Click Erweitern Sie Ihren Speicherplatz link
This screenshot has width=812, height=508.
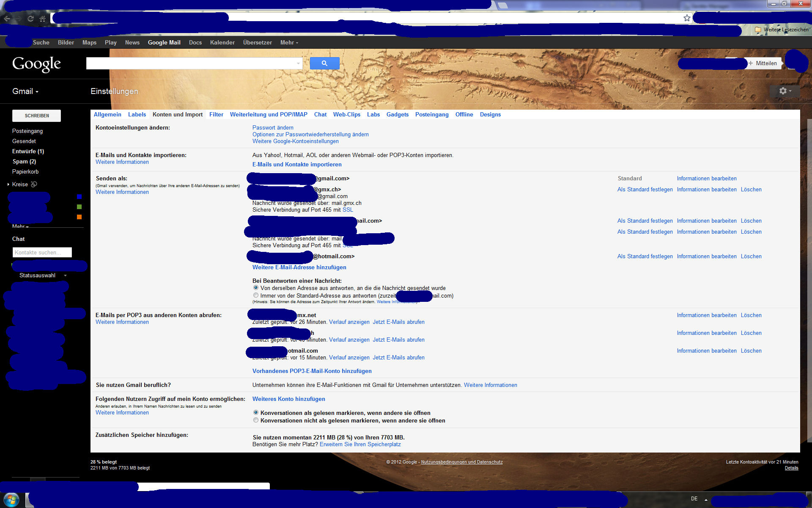point(360,444)
